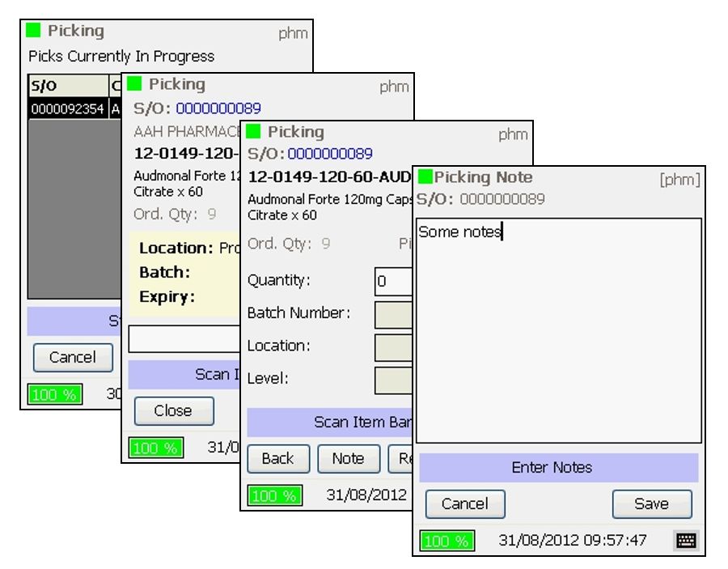Save the picking note
Image resolution: width=728 pixels, height=569 pixels.
coord(651,503)
